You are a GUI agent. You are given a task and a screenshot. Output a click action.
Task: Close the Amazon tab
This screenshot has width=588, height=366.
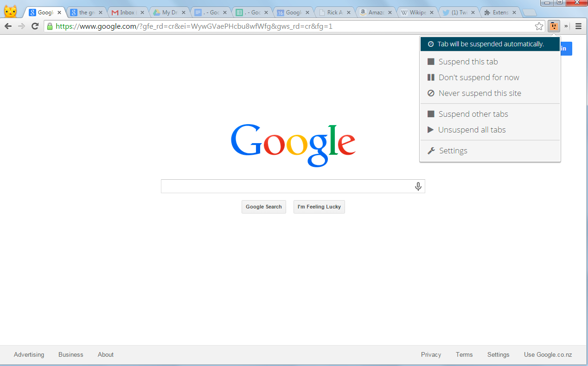[x=390, y=13]
